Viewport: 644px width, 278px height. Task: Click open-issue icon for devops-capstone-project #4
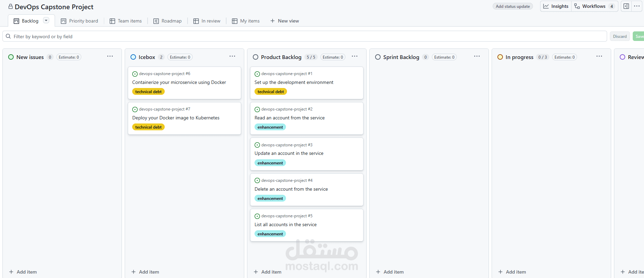[x=257, y=180]
